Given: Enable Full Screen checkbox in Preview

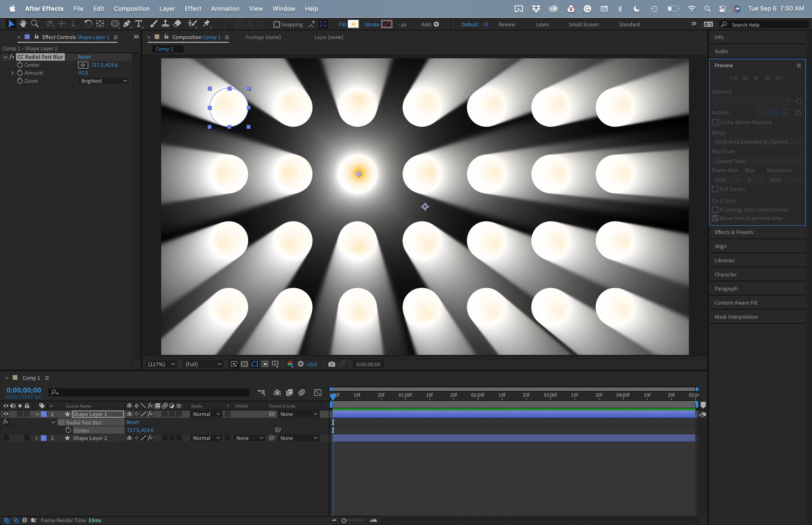Looking at the screenshot, I should coord(715,189).
